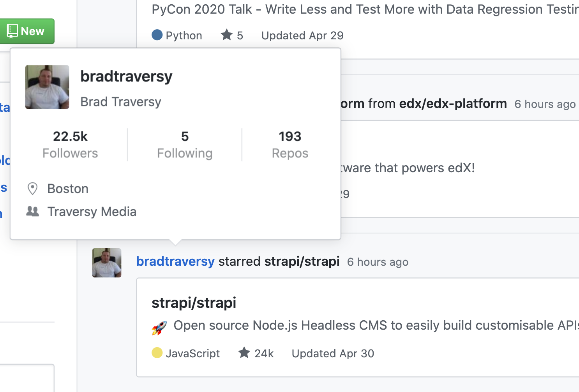The width and height of the screenshot is (579, 392).
Task: Click the star icon beside 24k
Action: click(244, 353)
